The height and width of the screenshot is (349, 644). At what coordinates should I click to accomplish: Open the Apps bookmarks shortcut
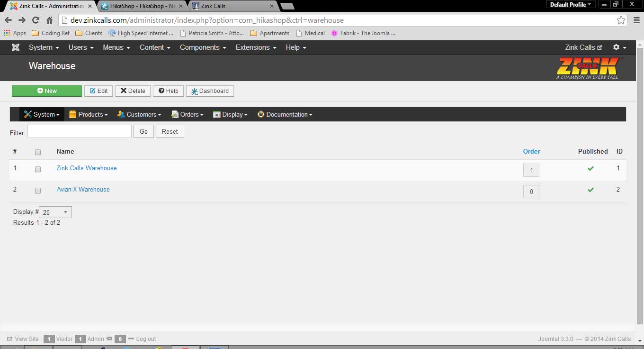tap(15, 33)
